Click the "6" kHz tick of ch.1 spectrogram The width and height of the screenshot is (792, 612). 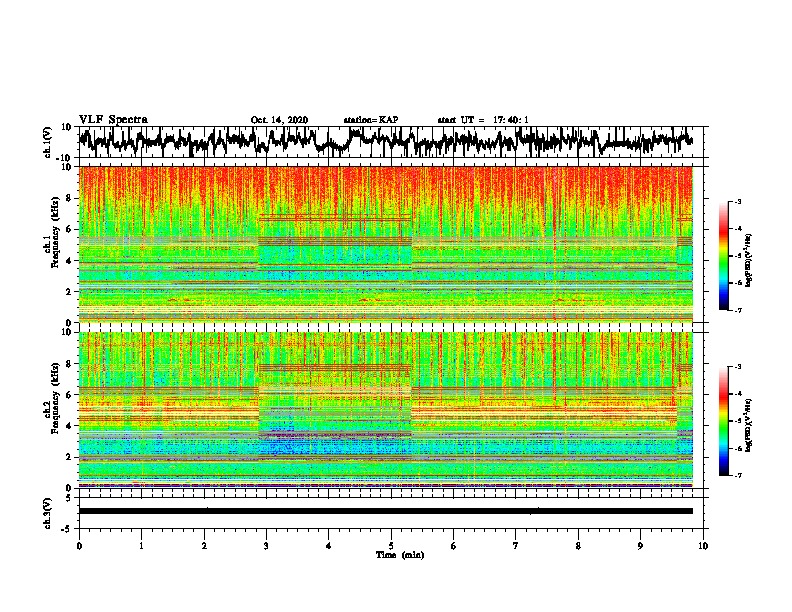pyautogui.click(x=69, y=229)
